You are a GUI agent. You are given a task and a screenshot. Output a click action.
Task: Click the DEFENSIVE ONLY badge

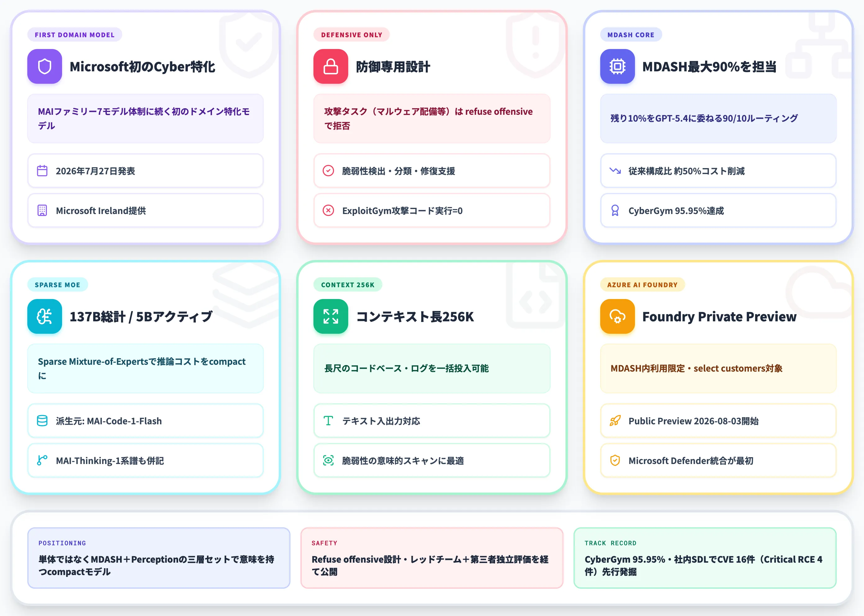352,34
